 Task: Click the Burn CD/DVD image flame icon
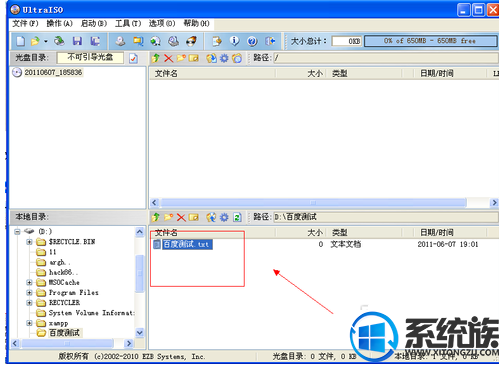[x=191, y=41]
